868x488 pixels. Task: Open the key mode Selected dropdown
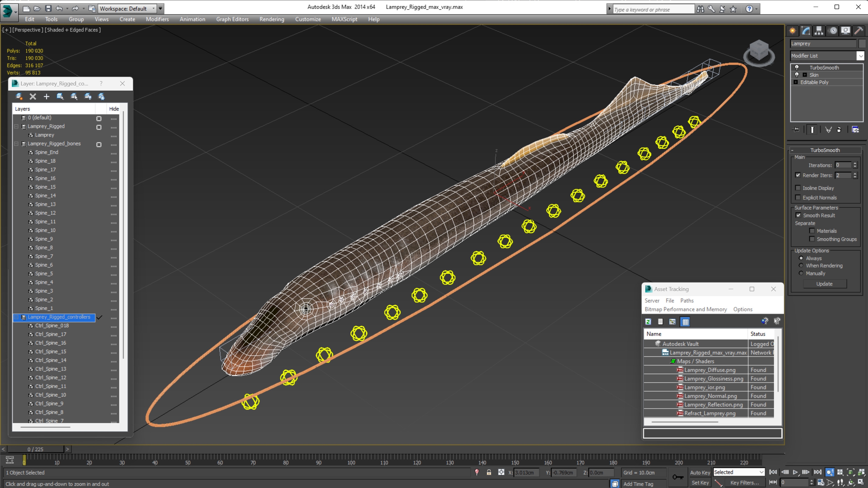[x=739, y=472]
